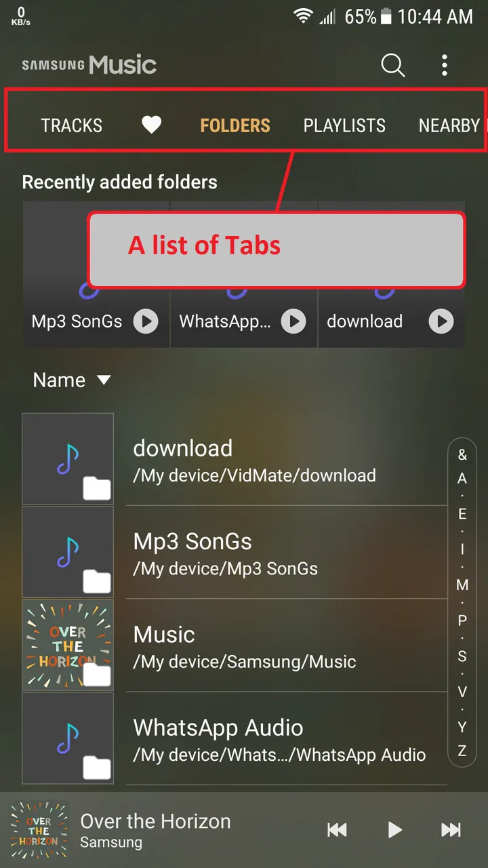The width and height of the screenshot is (488, 868).
Task: Select the WhatsApp Audio folder name
Action: [x=218, y=728]
